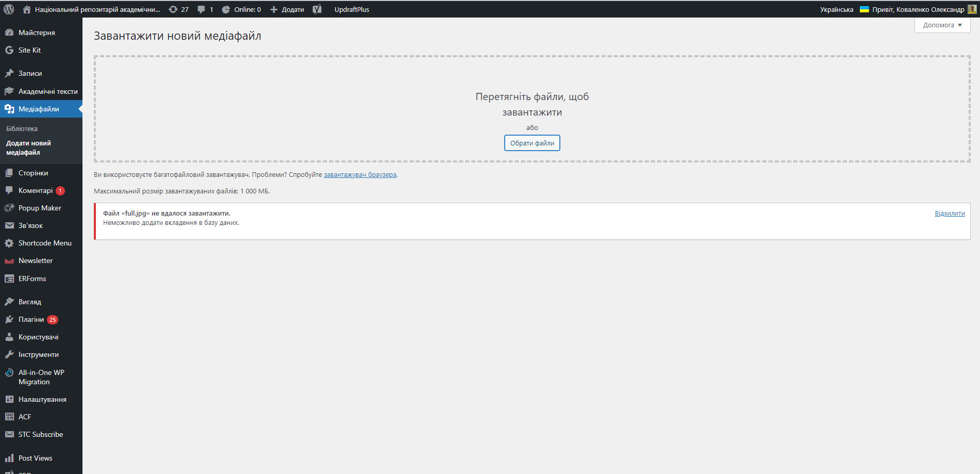Click the Обрати файли button
Screen dimensions: 980x474
[x=532, y=143]
